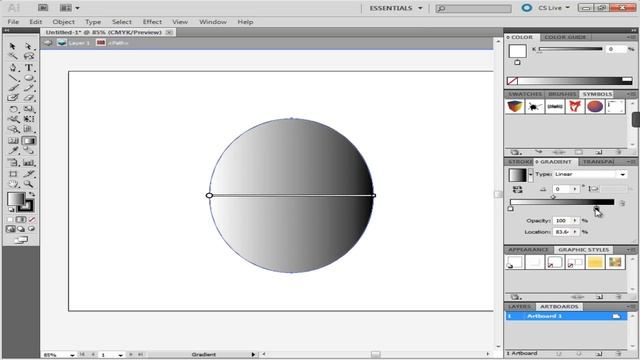Open the Window menu
Viewport: 640px width, 360px height.
[x=213, y=22]
